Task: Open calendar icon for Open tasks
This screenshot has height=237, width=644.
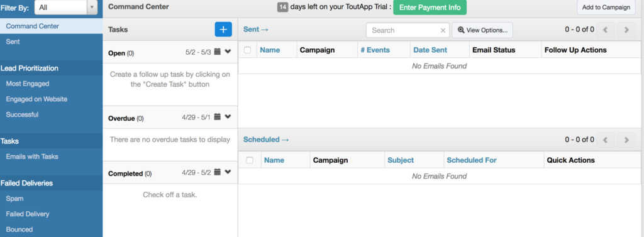Action: (218, 52)
